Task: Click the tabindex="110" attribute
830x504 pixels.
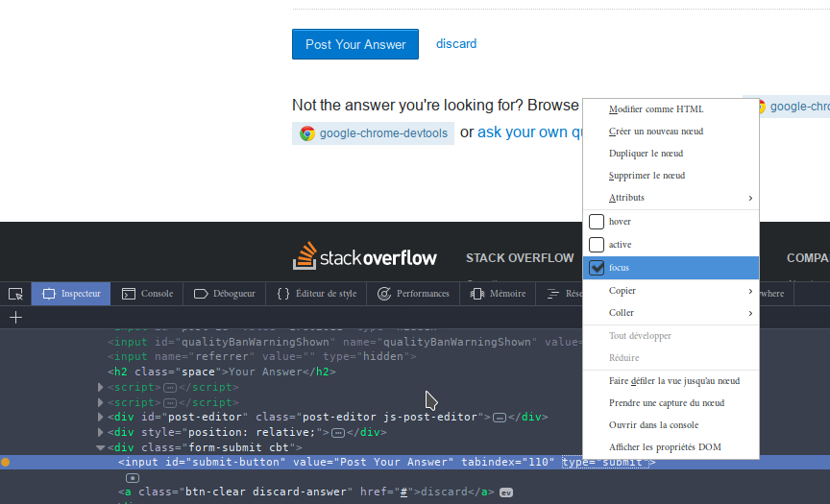Action: [507, 462]
